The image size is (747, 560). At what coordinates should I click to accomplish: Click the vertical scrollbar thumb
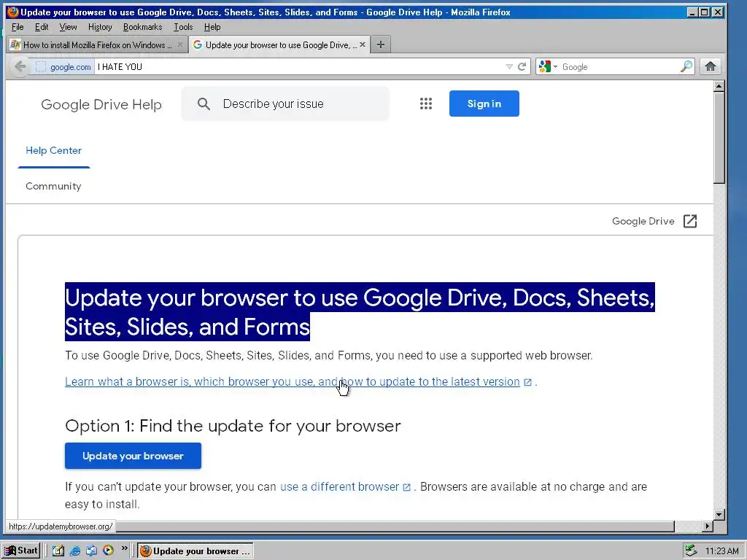(719, 138)
